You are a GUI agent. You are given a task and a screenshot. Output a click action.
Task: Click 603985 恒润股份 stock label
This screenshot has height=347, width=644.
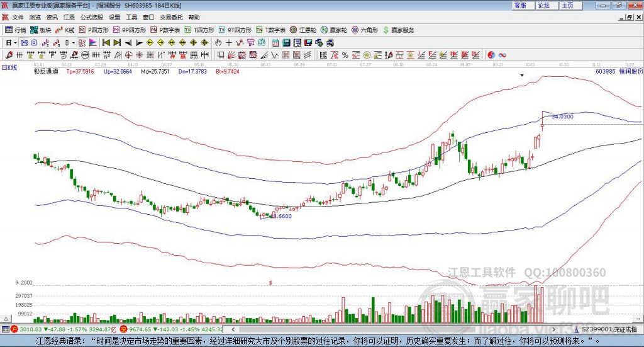(x=619, y=72)
